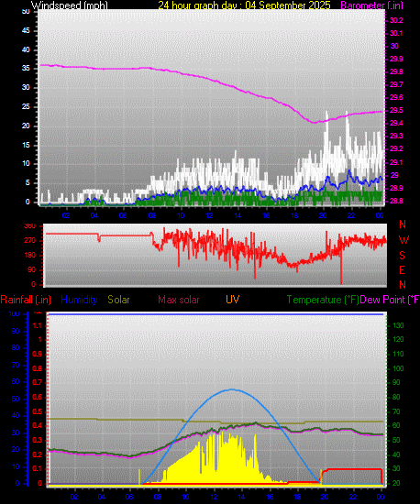Click the red S compass letter
The width and height of the screenshot is (420, 504).
[402, 256]
